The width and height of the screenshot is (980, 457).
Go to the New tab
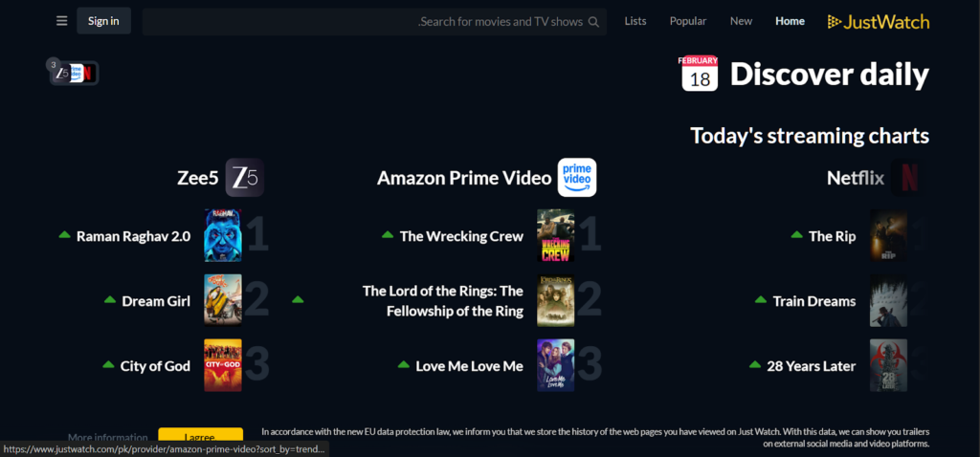pyautogui.click(x=742, y=21)
